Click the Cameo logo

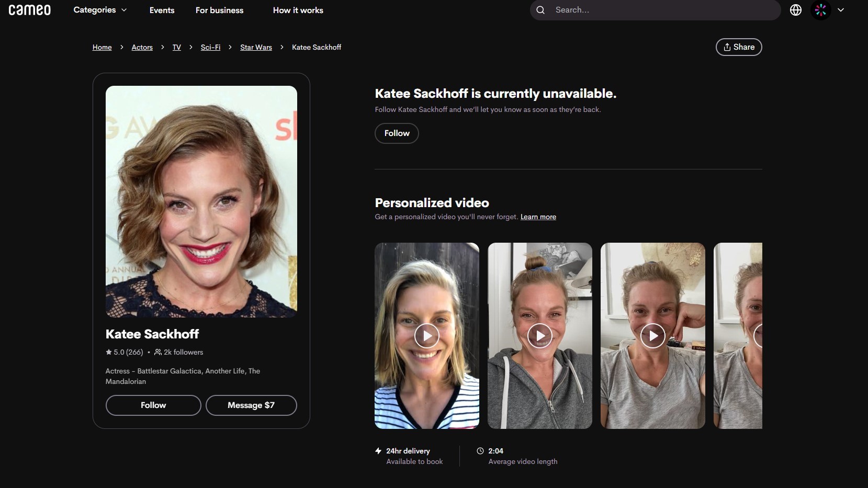pyautogui.click(x=30, y=10)
